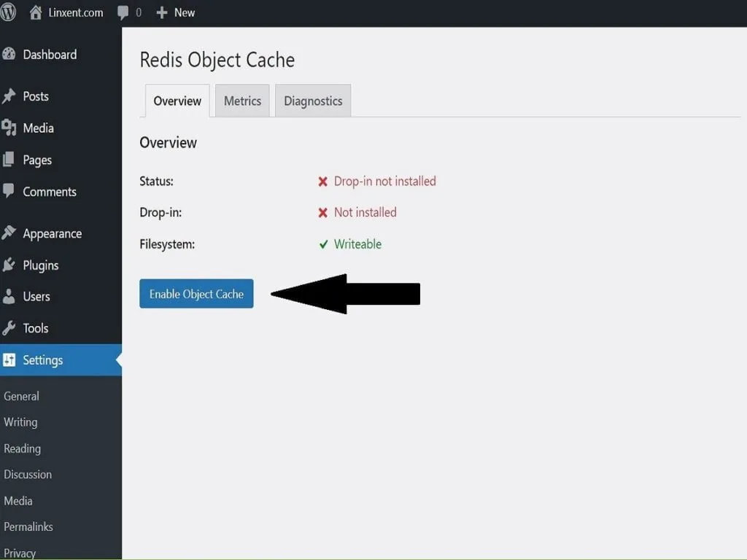Switch to the Overview tab

coord(177,101)
